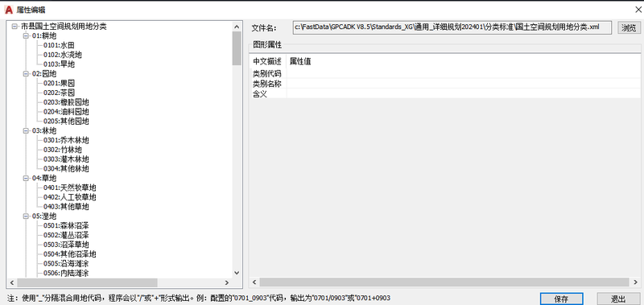The width and height of the screenshot is (644, 305).
Task: Select the 02:园地 category label
Action: [x=44, y=73]
